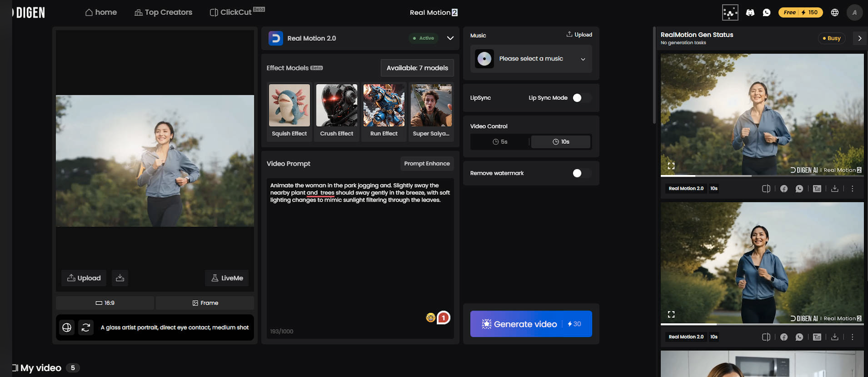
Task: Open the user avatar A
Action: point(854,13)
